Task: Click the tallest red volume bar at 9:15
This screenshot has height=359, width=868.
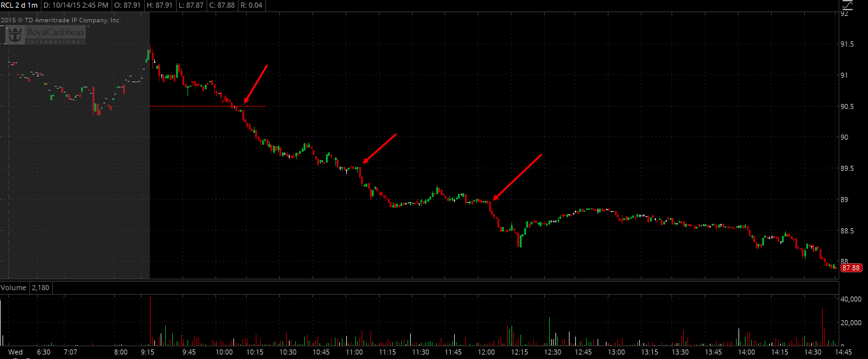Action: click(x=151, y=321)
